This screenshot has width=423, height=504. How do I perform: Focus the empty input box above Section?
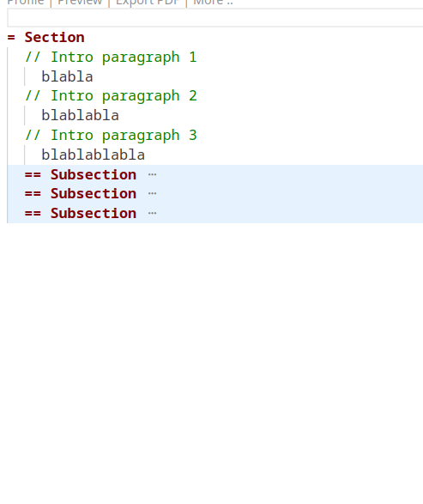pos(215,18)
